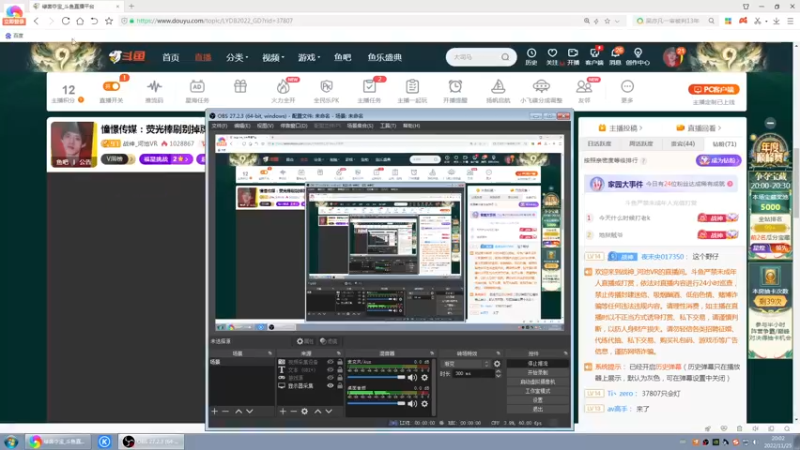Open the 火力全开 flame icon
This screenshot has height=450, width=800.
pos(283,86)
